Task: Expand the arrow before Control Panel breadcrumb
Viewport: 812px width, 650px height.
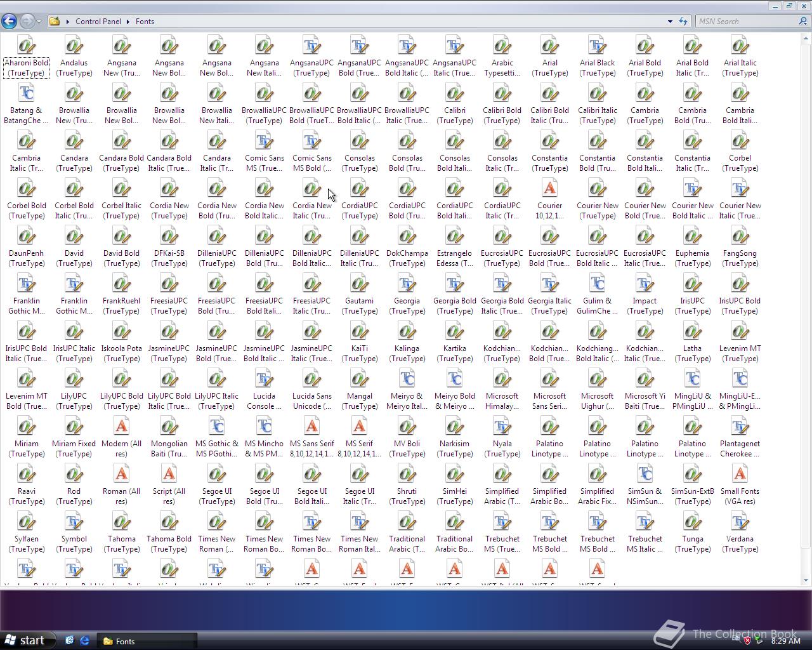Action: point(68,22)
